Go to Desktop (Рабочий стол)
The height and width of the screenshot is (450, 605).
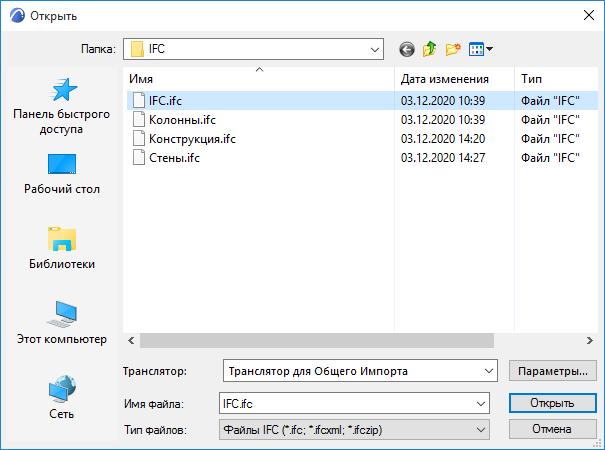point(61,173)
